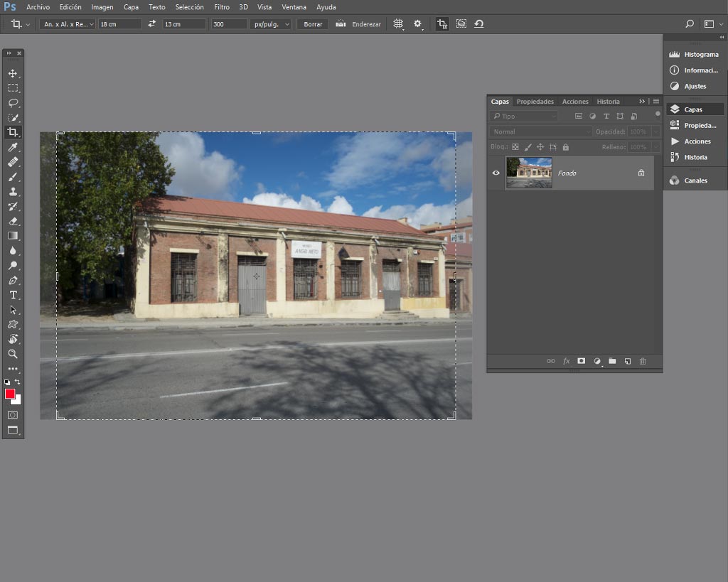Screen dimensions: 728x582
Task: Select the Hand tool
Action: pyautogui.click(x=13, y=339)
